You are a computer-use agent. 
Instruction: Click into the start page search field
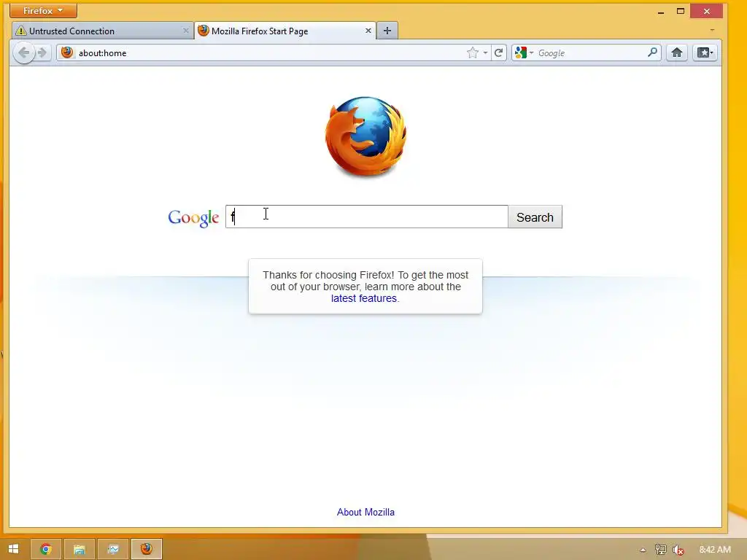pyautogui.click(x=367, y=217)
